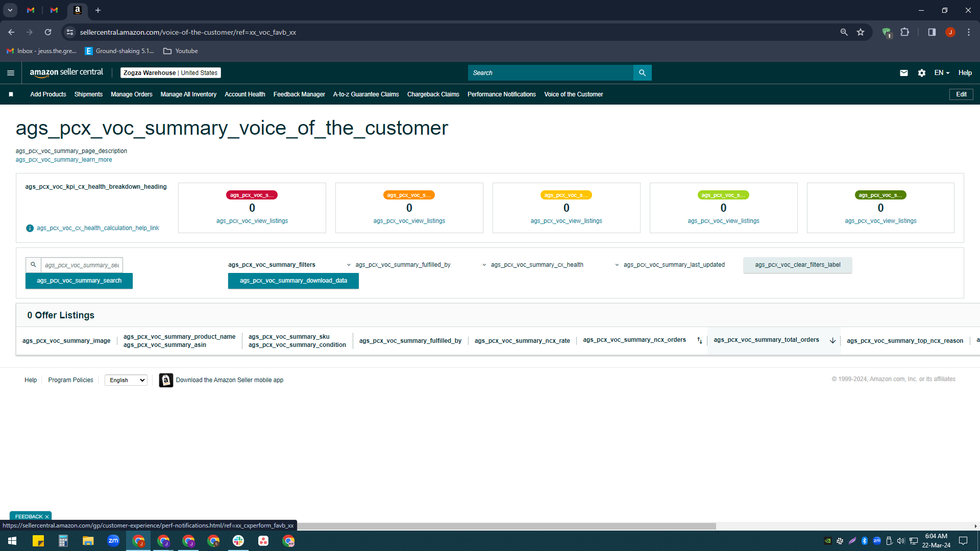Navigate to Manage Orders

coord(132,94)
